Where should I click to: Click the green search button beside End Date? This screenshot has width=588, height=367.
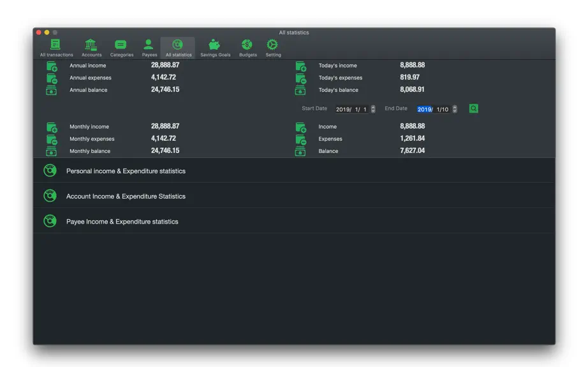(x=473, y=108)
